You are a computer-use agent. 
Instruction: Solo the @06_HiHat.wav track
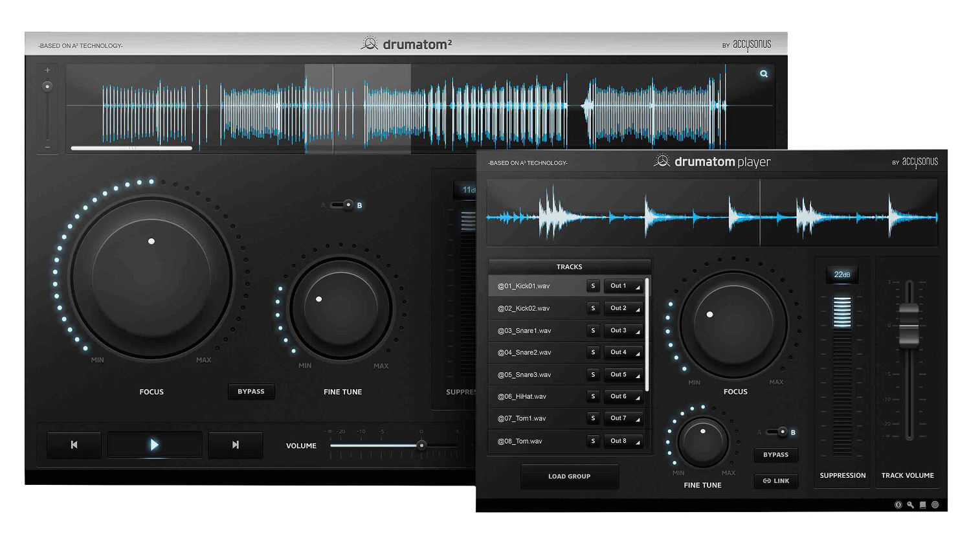pyautogui.click(x=593, y=396)
